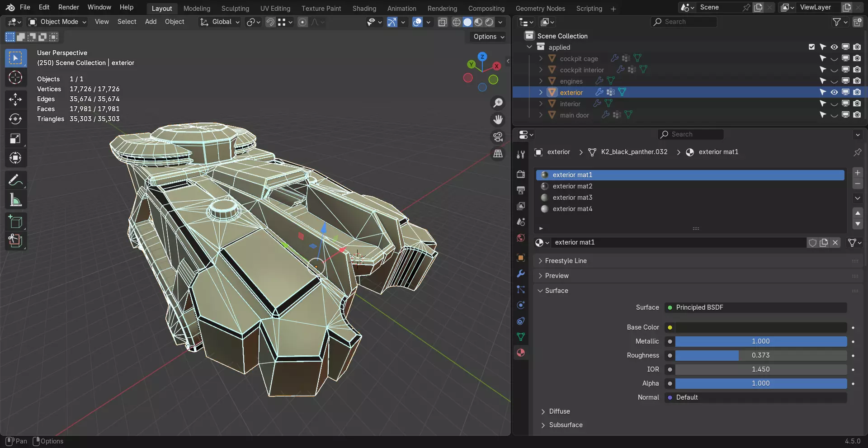
Task: Collapse the applied collection
Action: 529,47
